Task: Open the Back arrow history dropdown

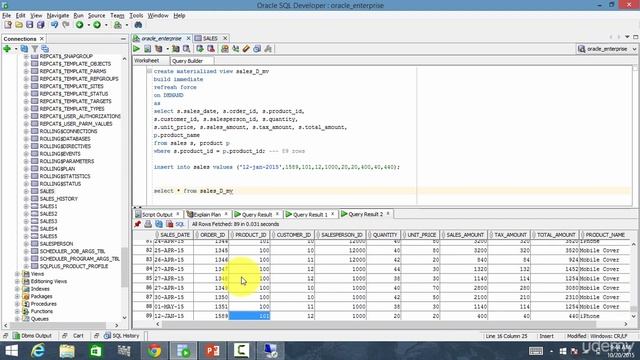Action: coord(89,25)
